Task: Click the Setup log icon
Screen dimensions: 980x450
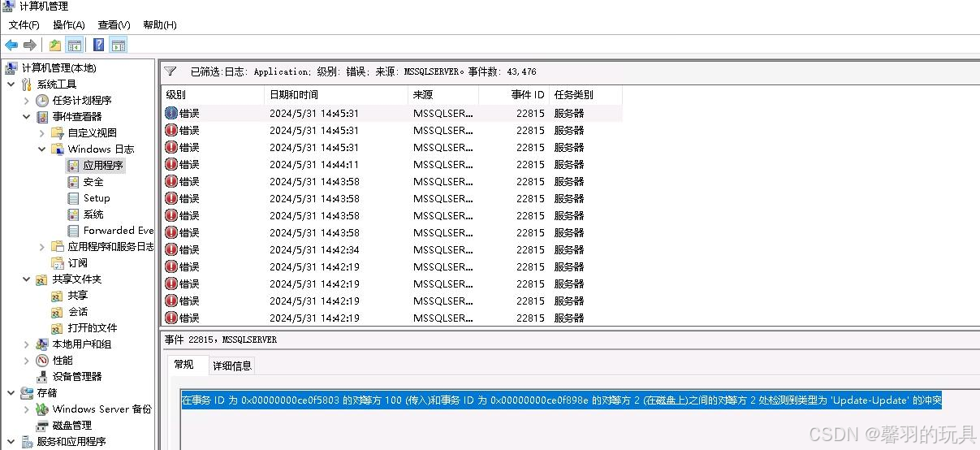Action: pyautogui.click(x=74, y=198)
